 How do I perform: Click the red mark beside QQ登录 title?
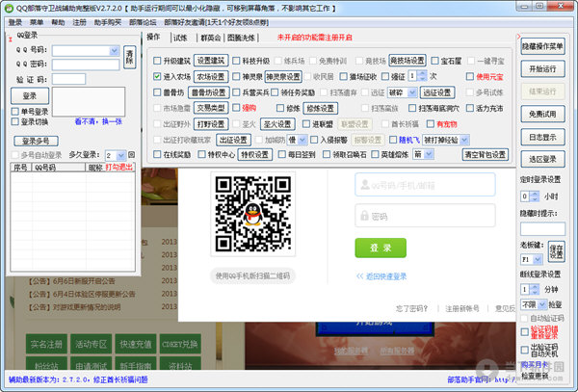point(11,39)
